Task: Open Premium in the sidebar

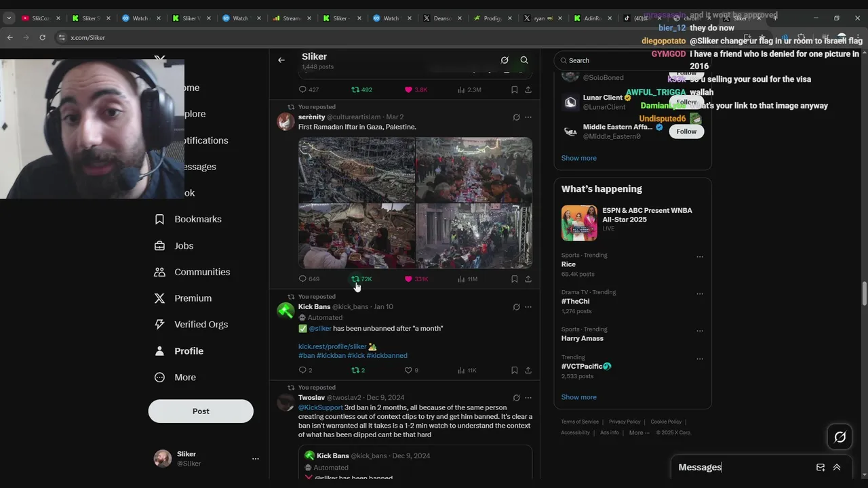Action: 182,298
